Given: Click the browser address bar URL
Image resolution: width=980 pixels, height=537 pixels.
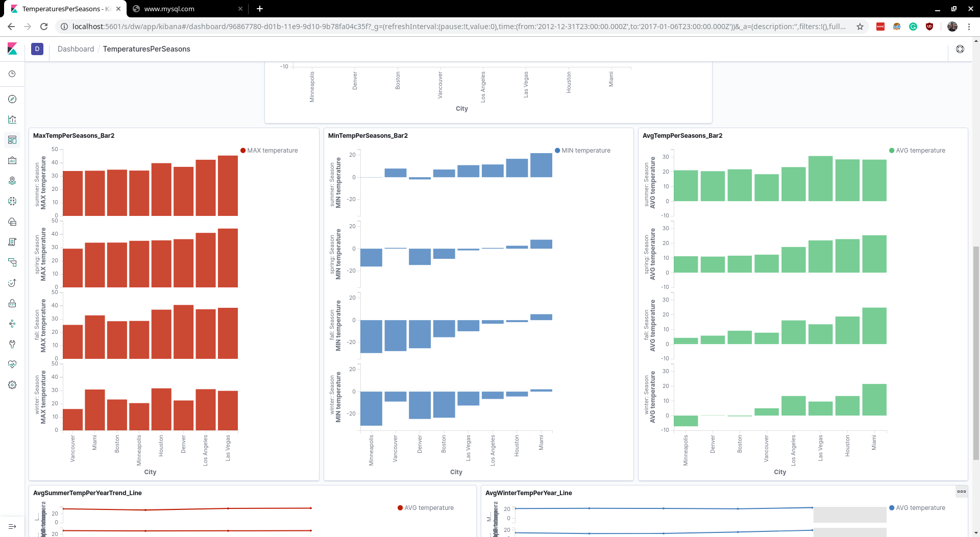Looking at the screenshot, I should (x=459, y=27).
